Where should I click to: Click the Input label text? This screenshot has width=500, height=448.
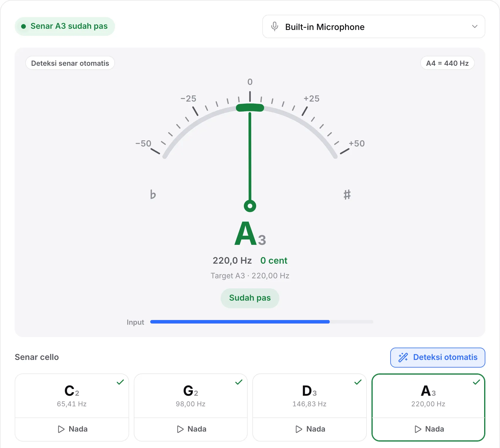click(x=135, y=322)
